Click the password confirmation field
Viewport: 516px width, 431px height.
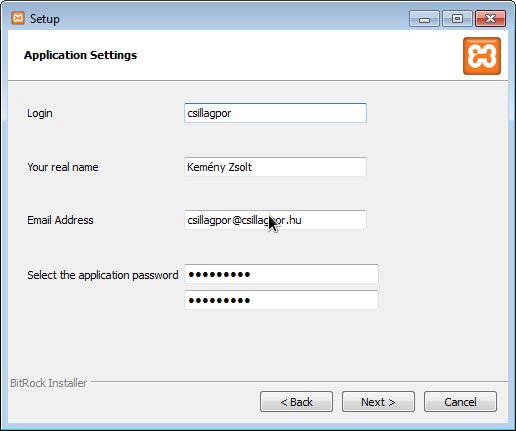281,300
